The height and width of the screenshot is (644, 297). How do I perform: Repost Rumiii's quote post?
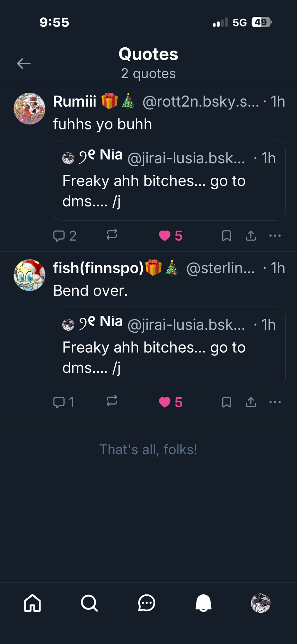point(112,234)
